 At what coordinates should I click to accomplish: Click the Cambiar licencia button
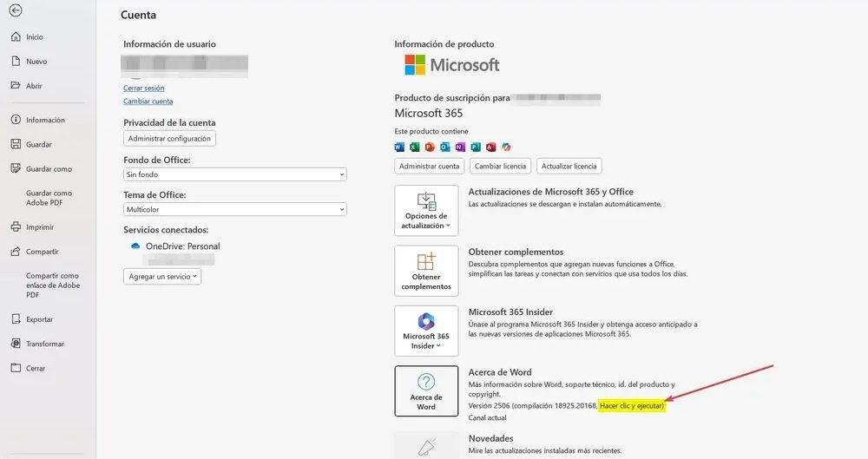point(501,166)
